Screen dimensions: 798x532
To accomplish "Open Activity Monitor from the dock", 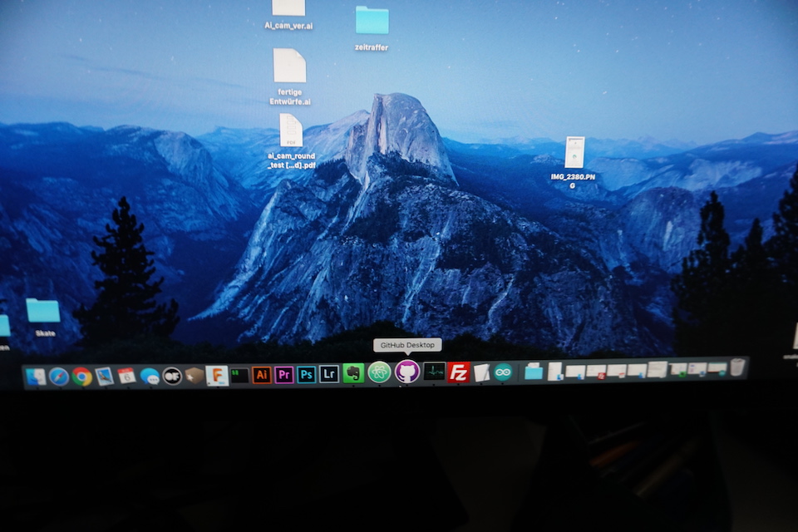I will [434, 372].
